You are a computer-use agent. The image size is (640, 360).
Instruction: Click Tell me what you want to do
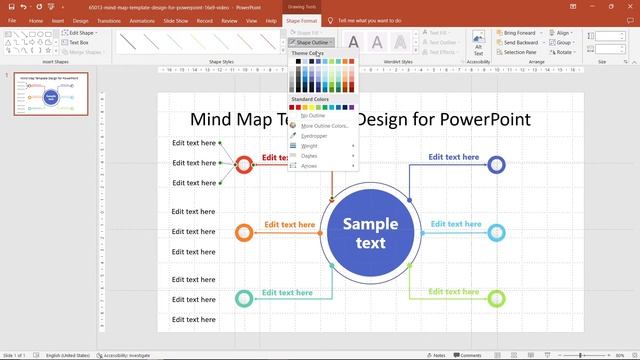pyautogui.click(x=369, y=20)
